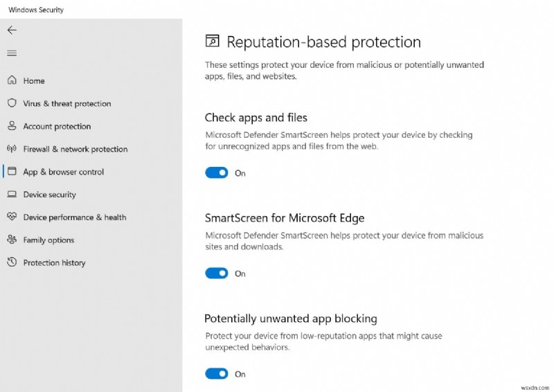Click the Account protection person icon

12,126
